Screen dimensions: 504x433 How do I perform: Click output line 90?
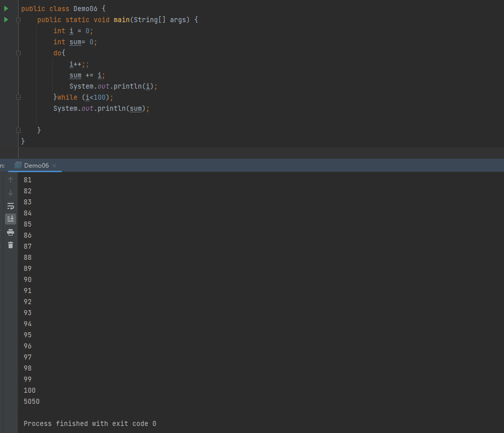pos(28,279)
